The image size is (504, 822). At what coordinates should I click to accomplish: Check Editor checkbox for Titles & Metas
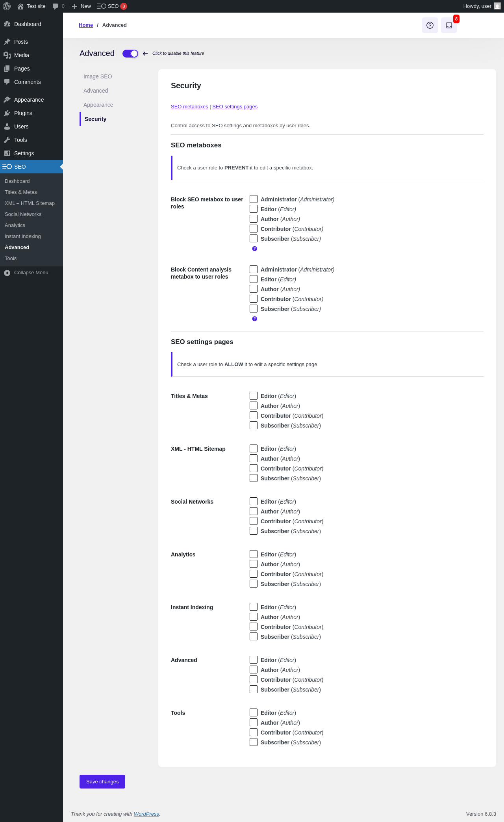click(254, 396)
